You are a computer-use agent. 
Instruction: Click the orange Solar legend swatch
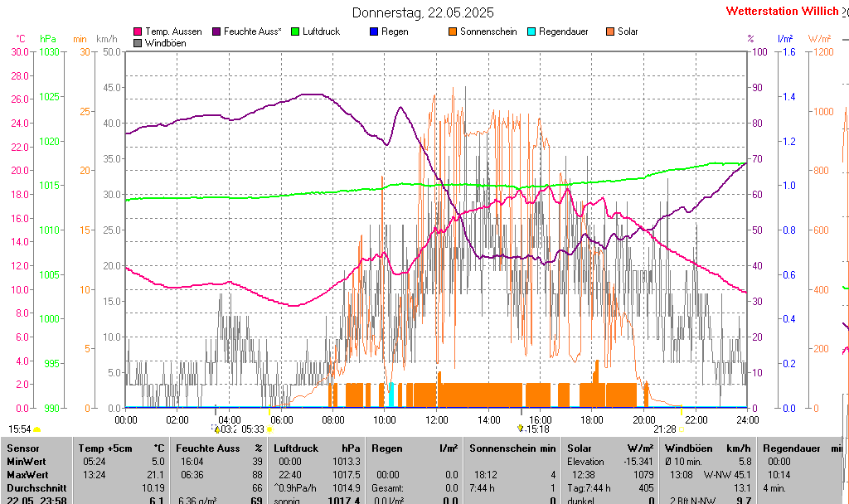point(610,32)
